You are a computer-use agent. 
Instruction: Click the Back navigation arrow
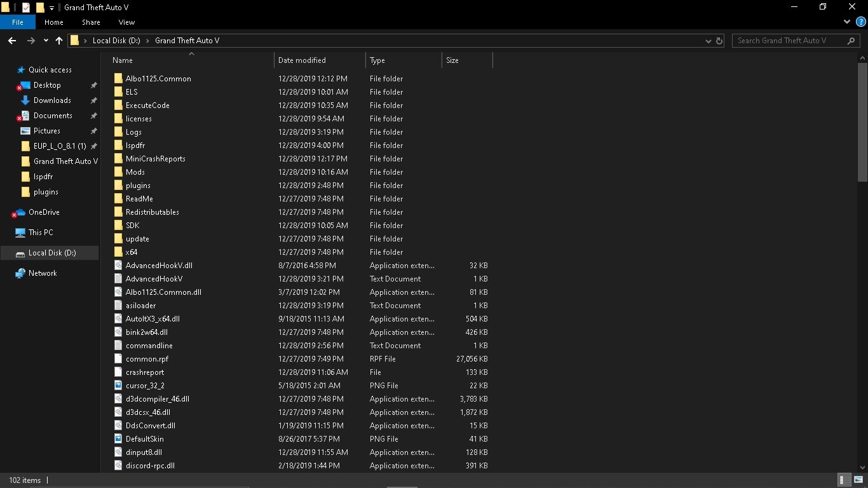(x=11, y=41)
